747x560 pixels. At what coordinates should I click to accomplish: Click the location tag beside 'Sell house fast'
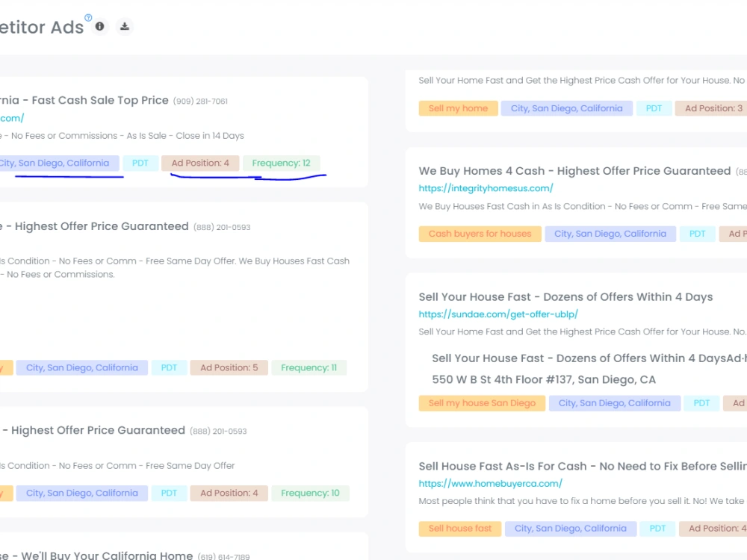point(570,529)
